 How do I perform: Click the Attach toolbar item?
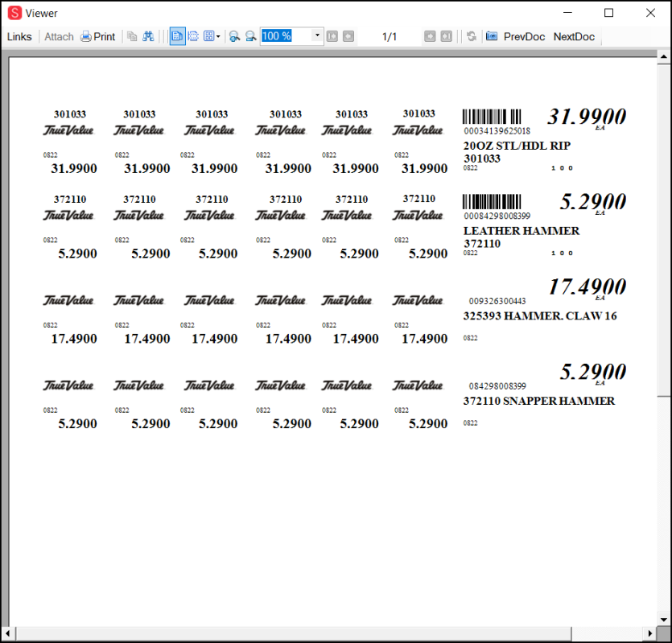59,36
